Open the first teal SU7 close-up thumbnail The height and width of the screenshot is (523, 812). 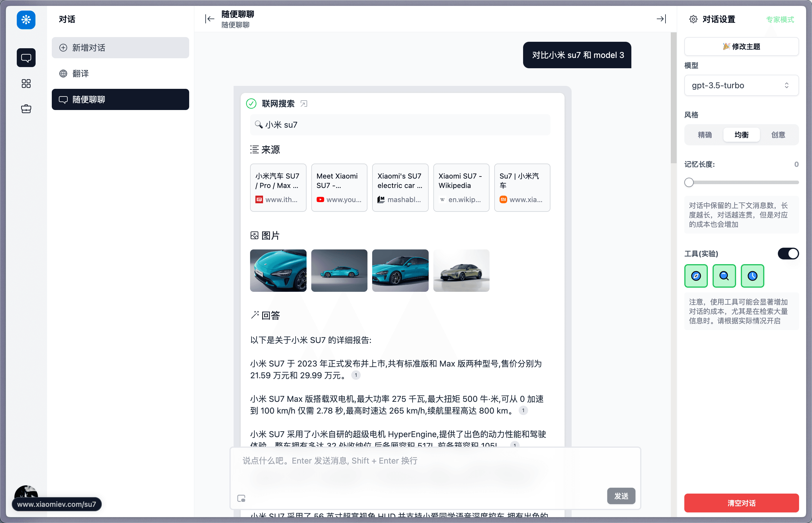[278, 270]
